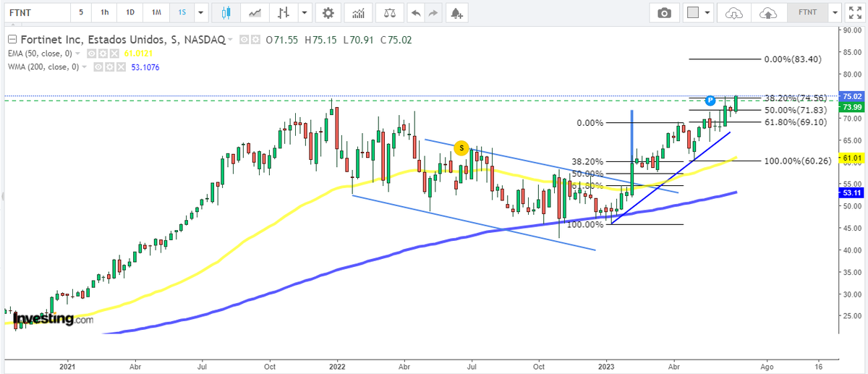The image size is (868, 374).
Task: Click the WMA value 53.1076
Action: pyautogui.click(x=145, y=67)
